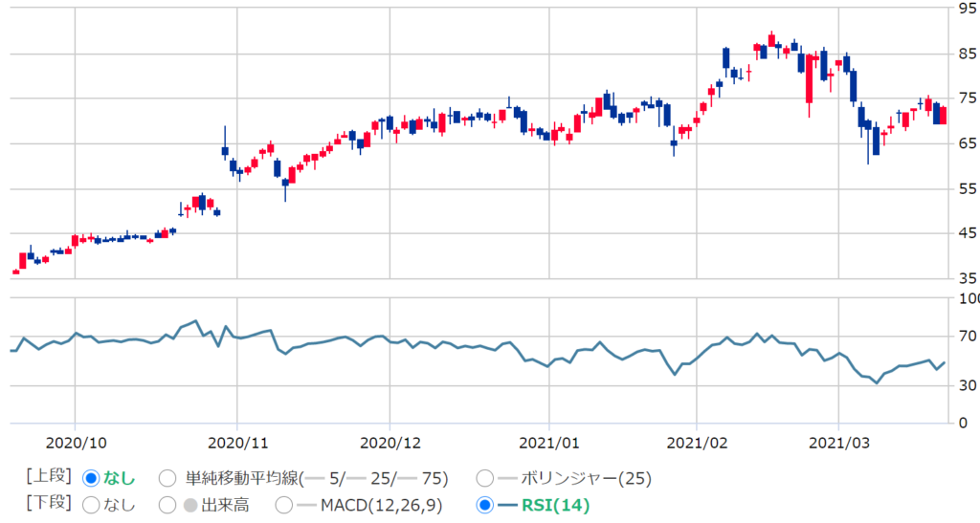Switch lower panel to 出来高
This screenshot has width=980, height=523.
[167, 505]
